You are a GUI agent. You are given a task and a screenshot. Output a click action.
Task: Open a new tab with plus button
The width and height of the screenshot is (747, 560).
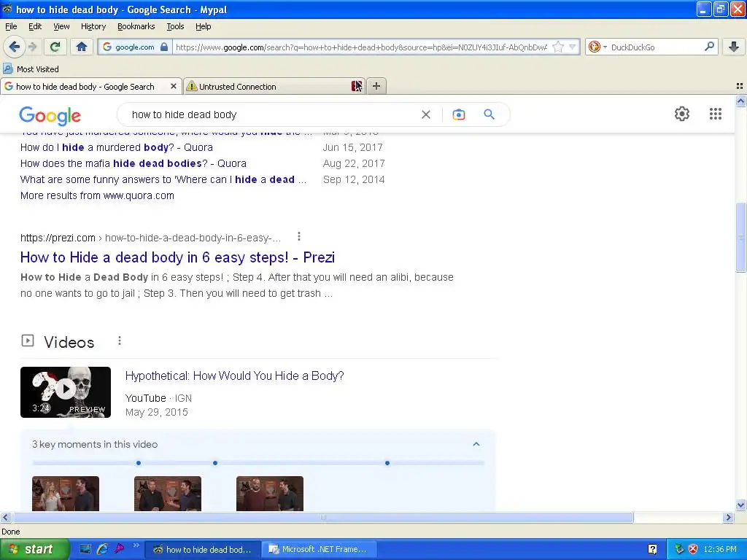(376, 86)
